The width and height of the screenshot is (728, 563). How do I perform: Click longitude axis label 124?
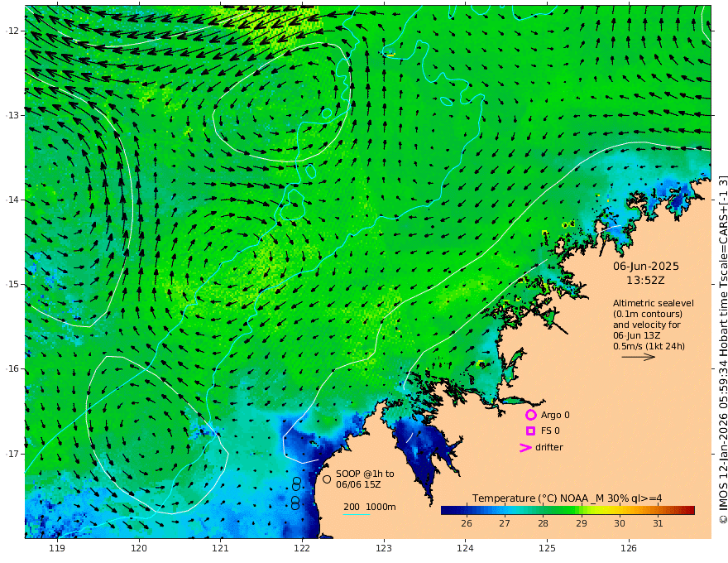[466, 548]
